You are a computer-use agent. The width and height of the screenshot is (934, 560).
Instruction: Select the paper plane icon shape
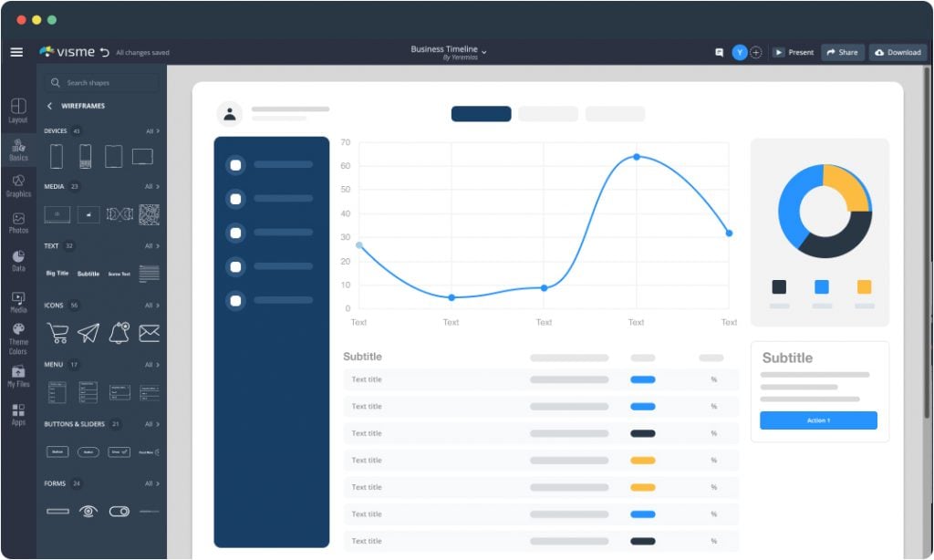click(88, 332)
